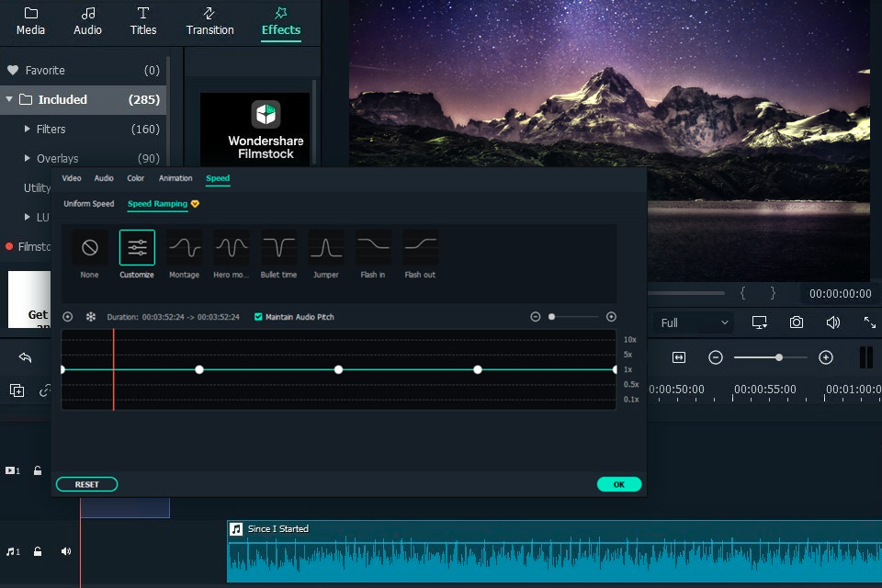Screen dimensions: 882x588
Task: Zoom out the timeline with minus icon
Action: 716,357
